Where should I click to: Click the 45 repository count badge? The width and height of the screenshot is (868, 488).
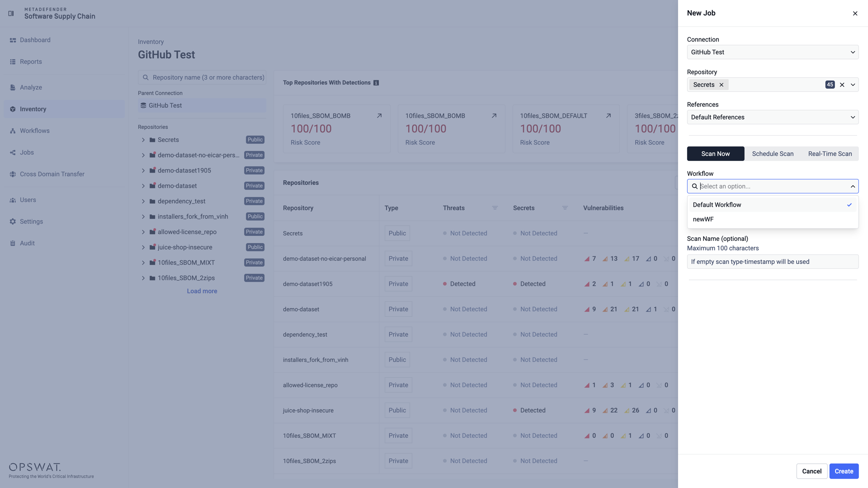(x=830, y=85)
